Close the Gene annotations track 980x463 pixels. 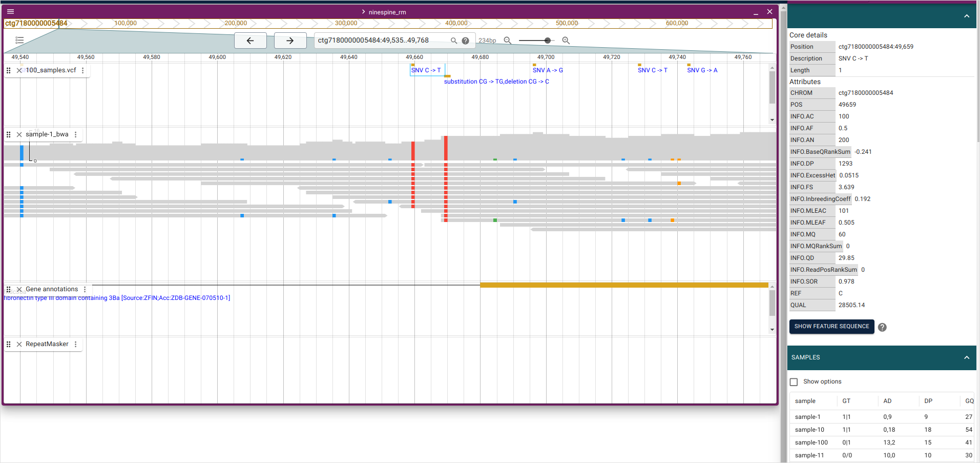[x=19, y=289]
